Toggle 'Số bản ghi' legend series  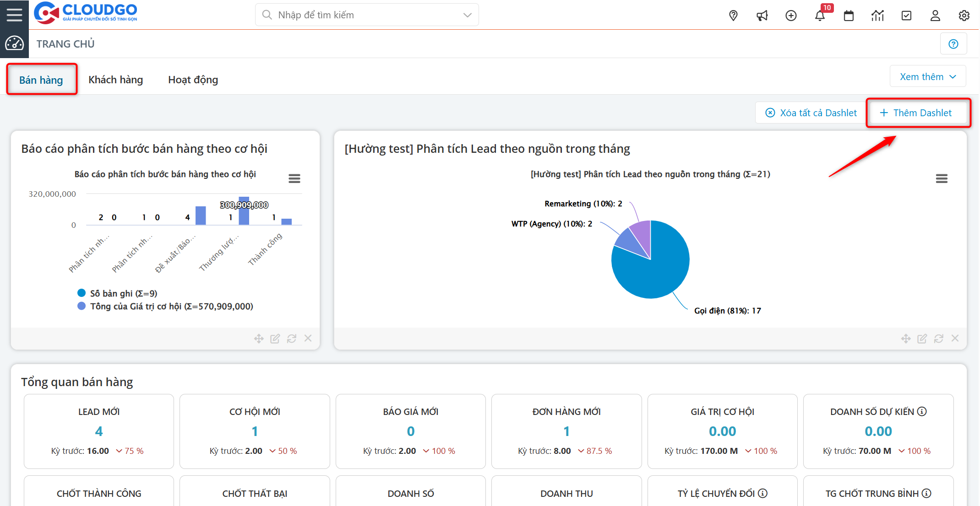123,293
